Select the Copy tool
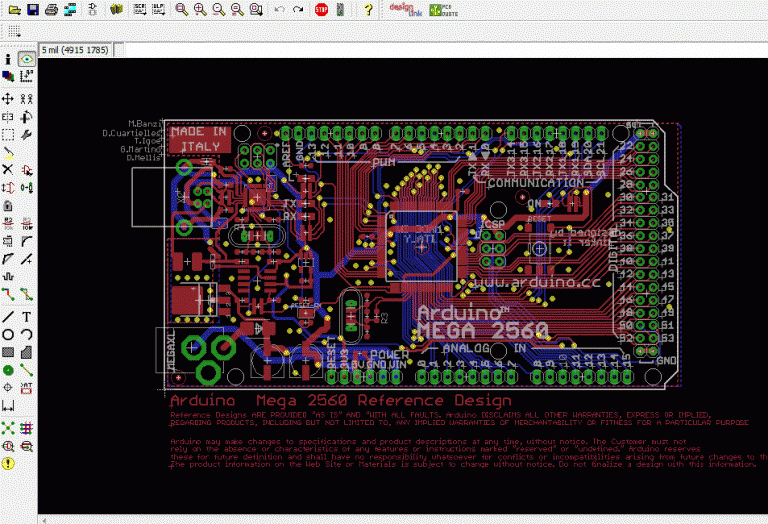Viewport: 768px width, 524px height. [x=26, y=99]
